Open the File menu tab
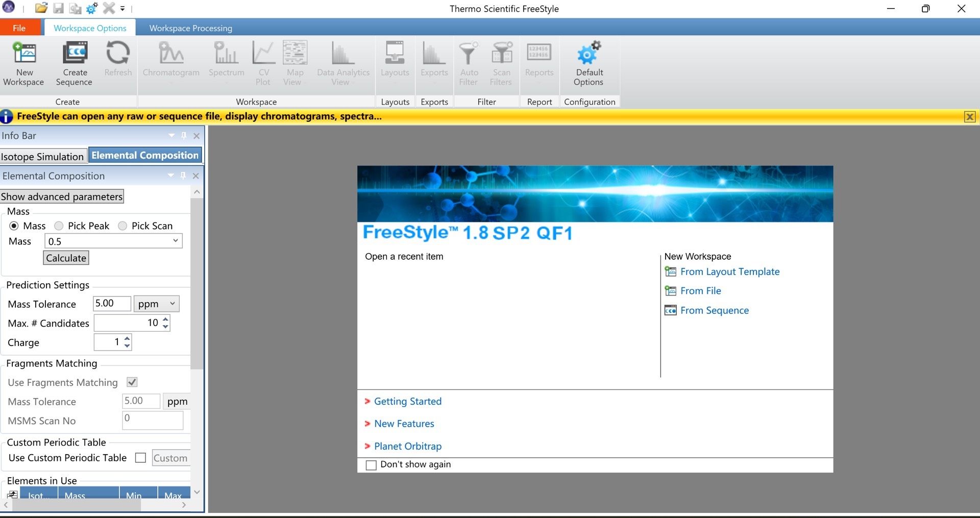The width and height of the screenshot is (980, 518). [19, 28]
